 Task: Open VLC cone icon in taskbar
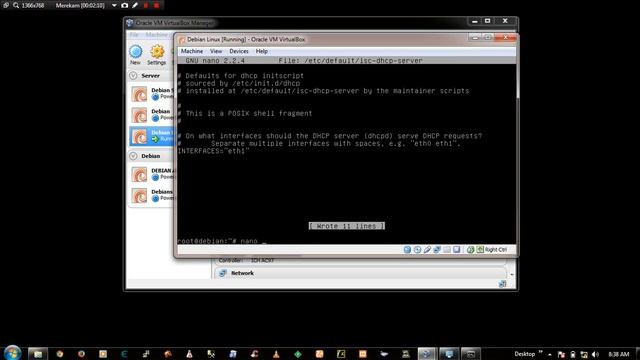[276, 354]
